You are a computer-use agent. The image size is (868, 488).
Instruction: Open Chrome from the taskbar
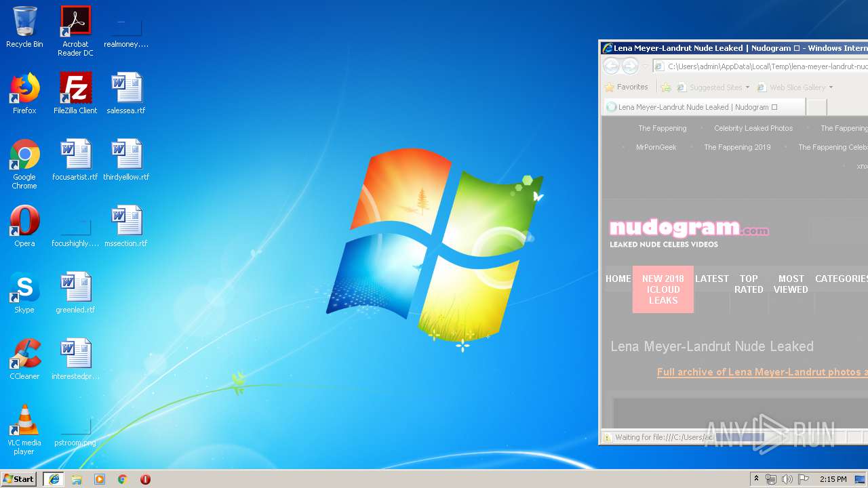[123, 479]
